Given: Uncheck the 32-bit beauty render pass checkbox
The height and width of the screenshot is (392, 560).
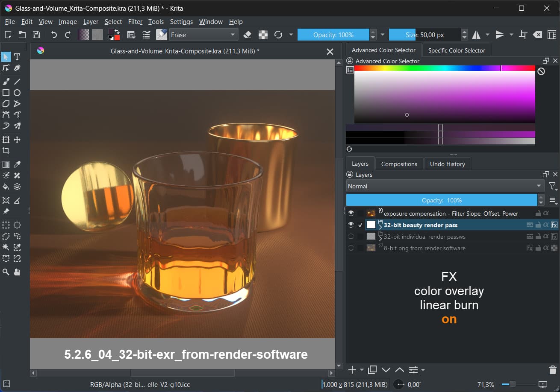Looking at the screenshot, I should tap(360, 225).
